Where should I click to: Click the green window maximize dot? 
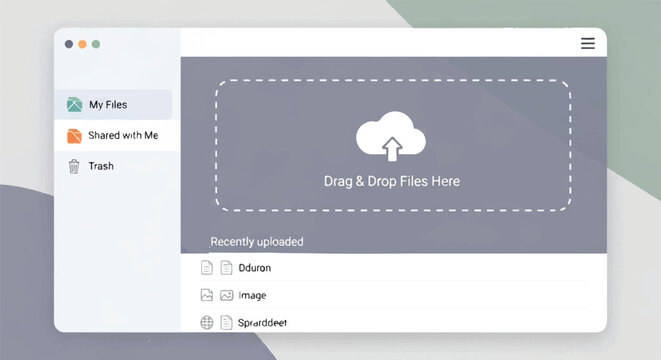coord(96,44)
